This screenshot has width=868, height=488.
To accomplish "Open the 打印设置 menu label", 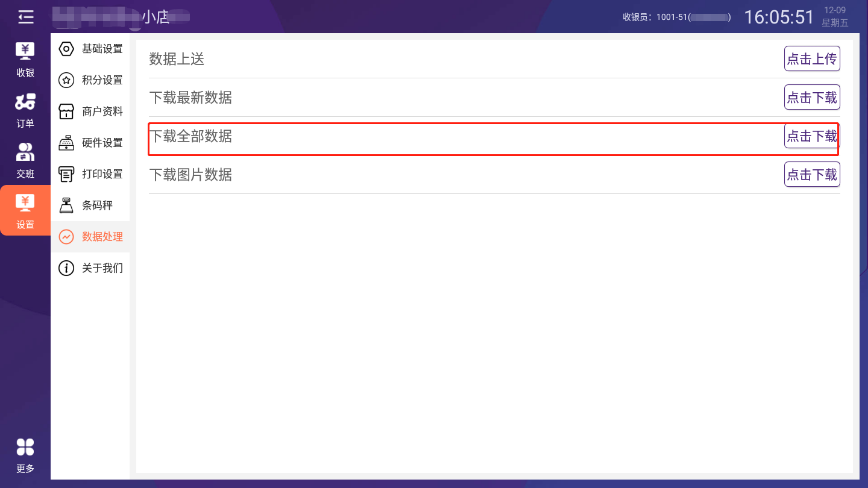I will [102, 174].
